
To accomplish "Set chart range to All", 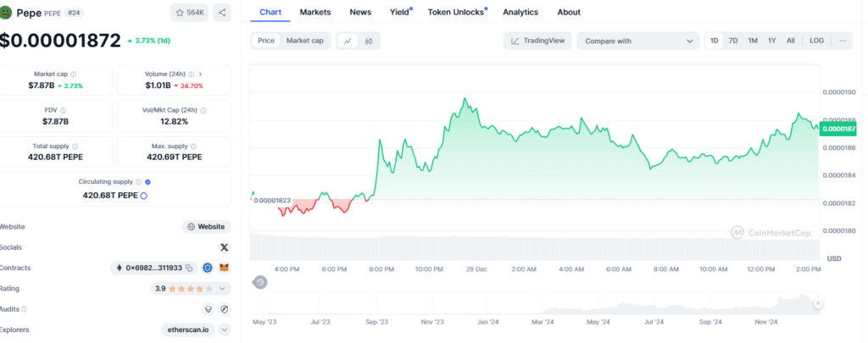I will 791,41.
